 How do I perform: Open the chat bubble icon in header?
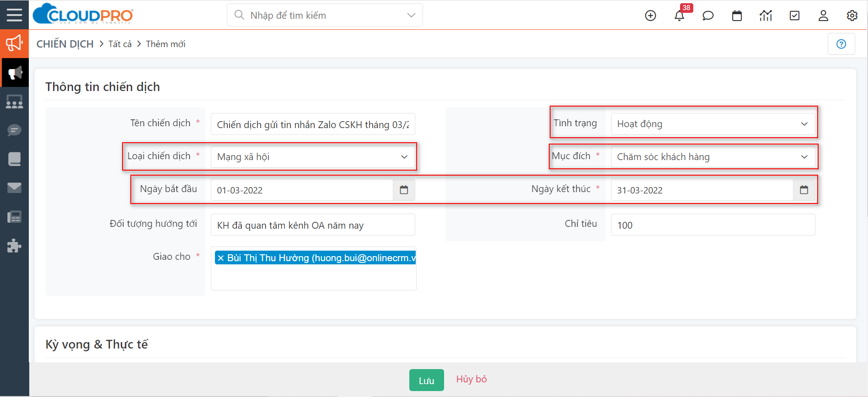(708, 16)
